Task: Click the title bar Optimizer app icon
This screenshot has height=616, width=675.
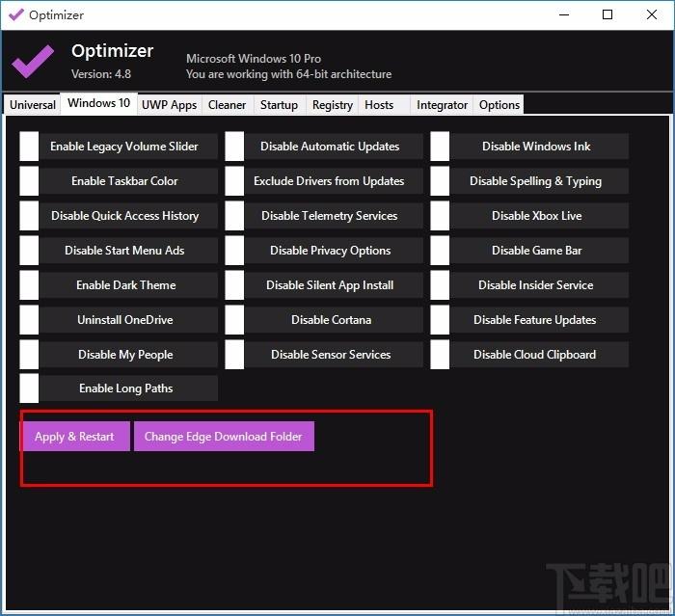Action: point(14,14)
